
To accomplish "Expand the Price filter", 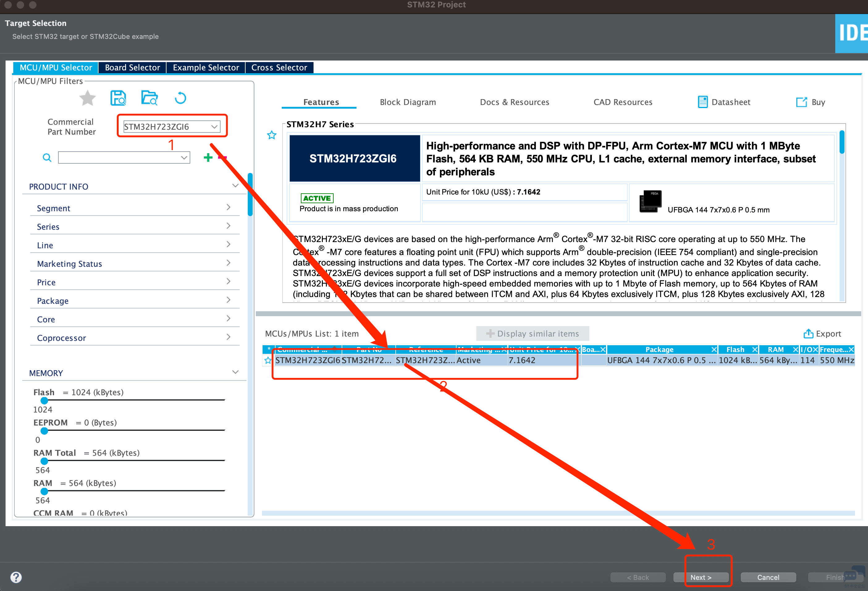I will pos(228,282).
